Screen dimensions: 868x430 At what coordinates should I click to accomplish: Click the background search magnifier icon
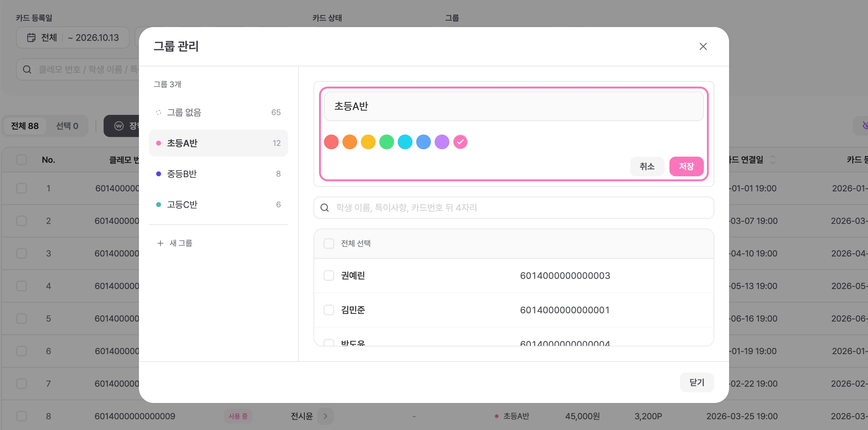point(27,69)
